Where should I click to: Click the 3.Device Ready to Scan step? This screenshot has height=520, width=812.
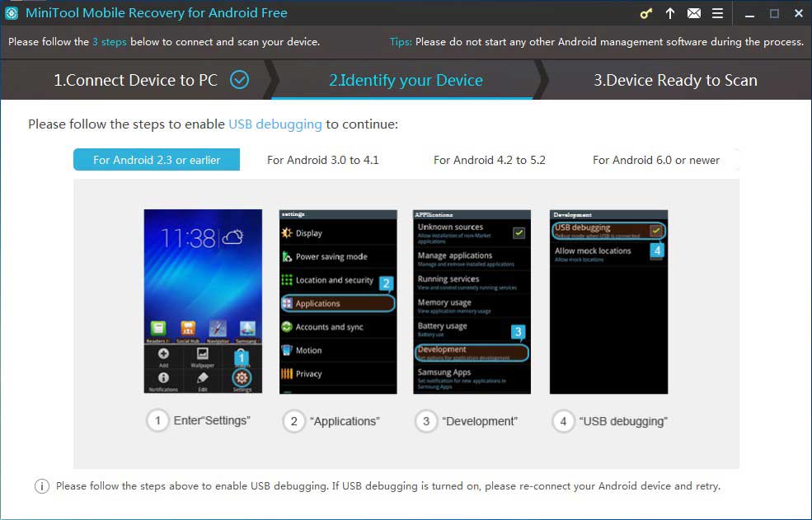[675, 80]
